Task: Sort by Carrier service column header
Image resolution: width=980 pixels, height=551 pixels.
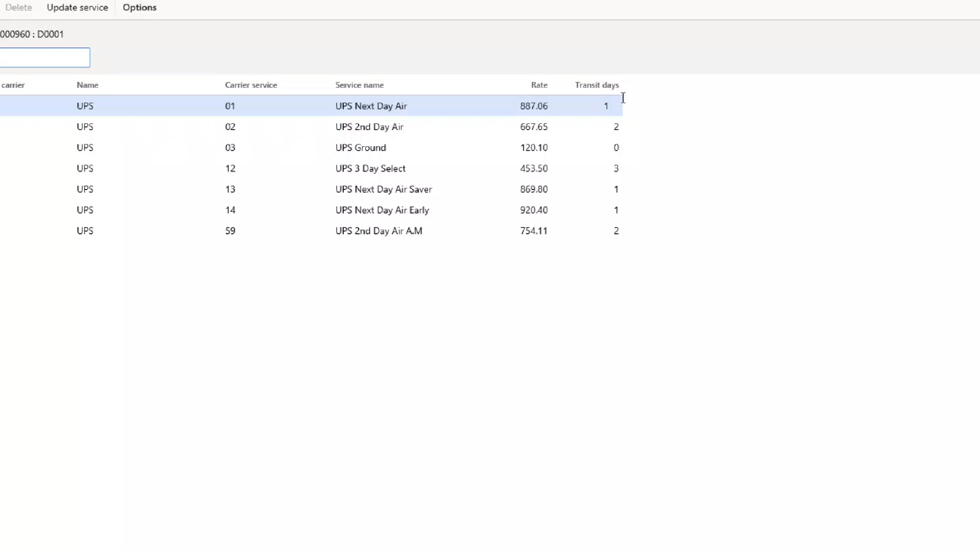Action: 251,85
